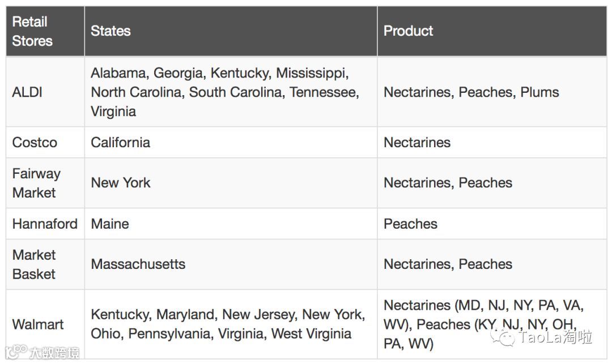This screenshot has width=612, height=364.
Task: Click Hannaford's Peaches product cell
Action: click(492, 224)
